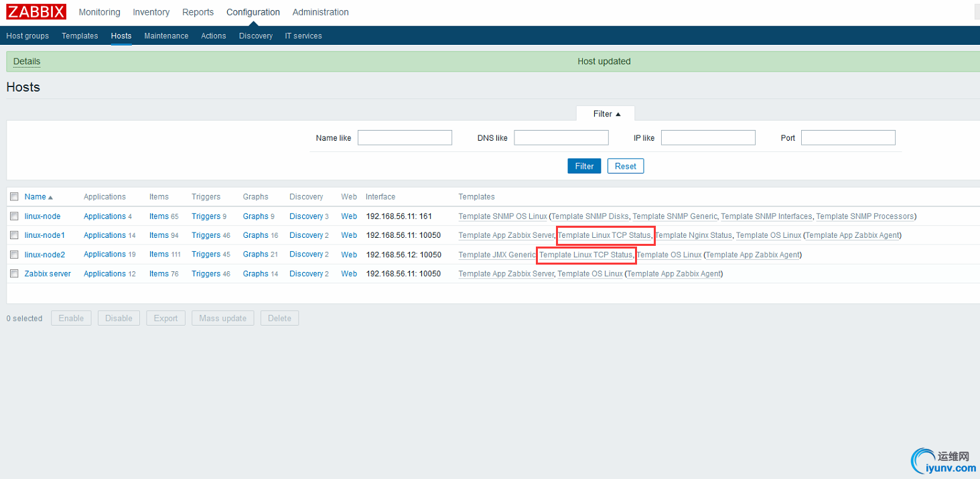980x479 pixels.
Task: Go to Maintenance submenu
Action: tap(166, 36)
